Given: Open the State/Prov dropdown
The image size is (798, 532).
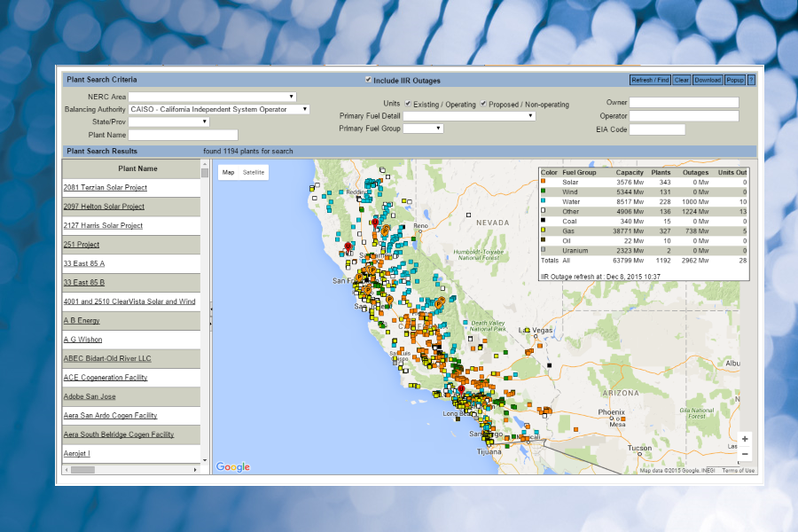Looking at the screenshot, I should 168,121.
